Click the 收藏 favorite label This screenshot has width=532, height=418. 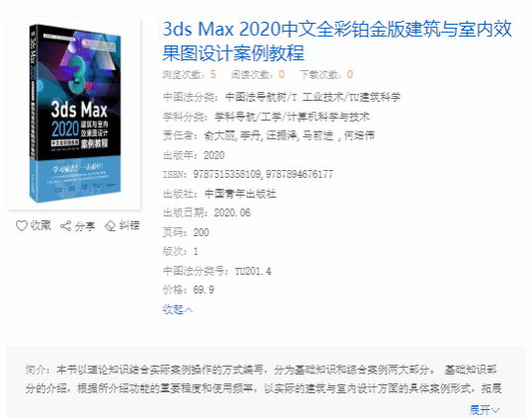pos(41,225)
